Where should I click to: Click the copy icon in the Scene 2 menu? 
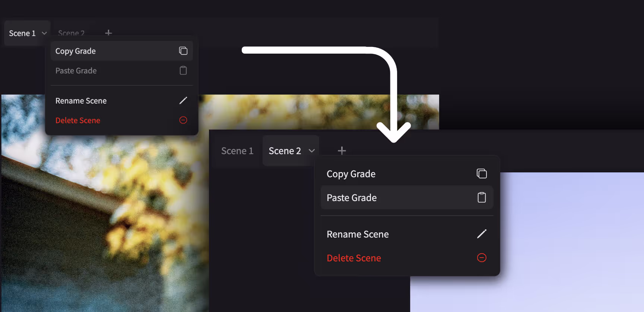point(482,173)
